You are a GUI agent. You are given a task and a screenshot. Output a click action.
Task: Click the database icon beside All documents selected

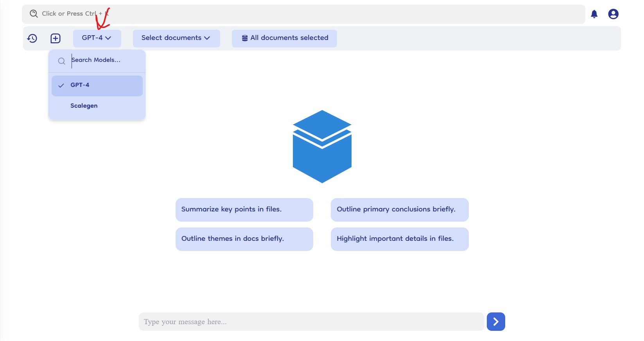[245, 38]
